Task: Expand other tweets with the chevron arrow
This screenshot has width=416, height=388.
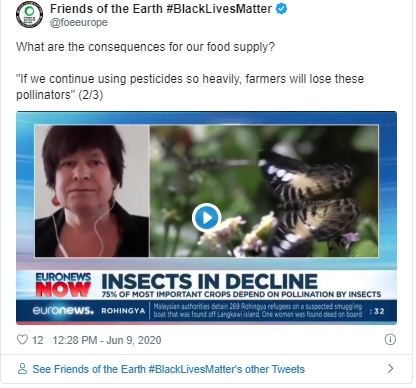Action: (391, 368)
